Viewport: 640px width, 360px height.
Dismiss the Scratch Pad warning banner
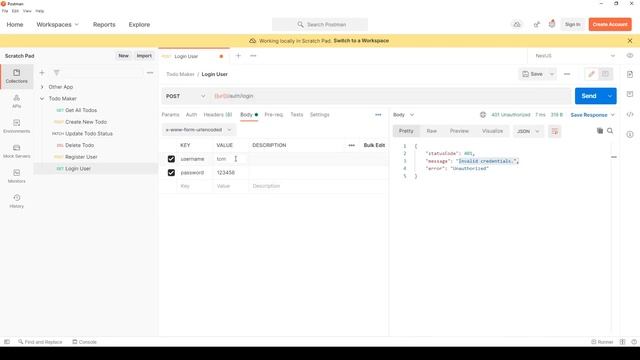tap(630, 41)
